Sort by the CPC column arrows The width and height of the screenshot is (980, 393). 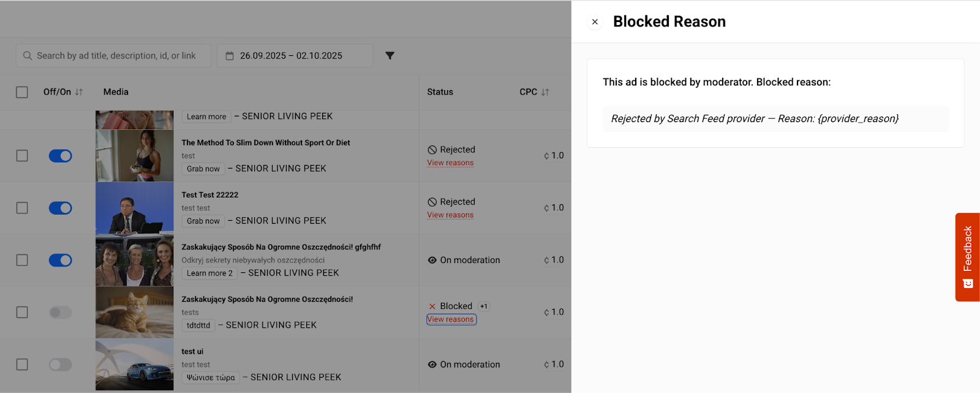coord(545,92)
